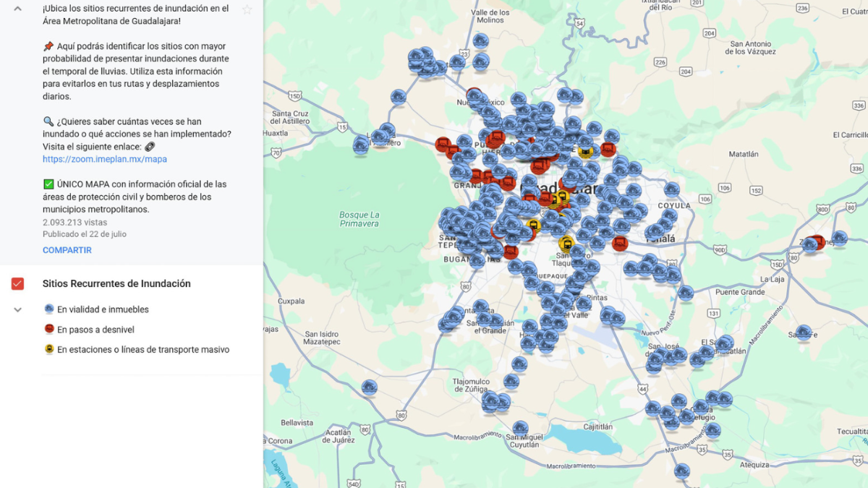Image resolution: width=868 pixels, height=488 pixels.
Task: Click the 'Sitios Recurrentes de Inundación' layer title
Action: pyautogui.click(x=116, y=284)
